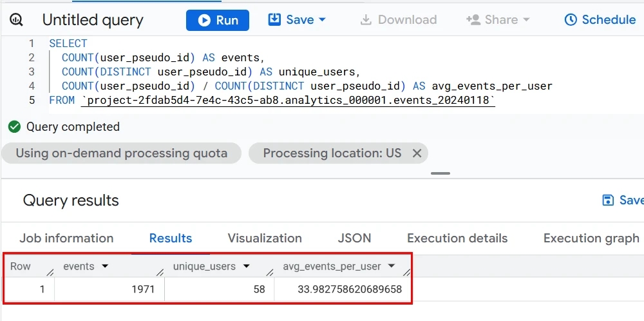Switch to the Results tab

pos(171,238)
